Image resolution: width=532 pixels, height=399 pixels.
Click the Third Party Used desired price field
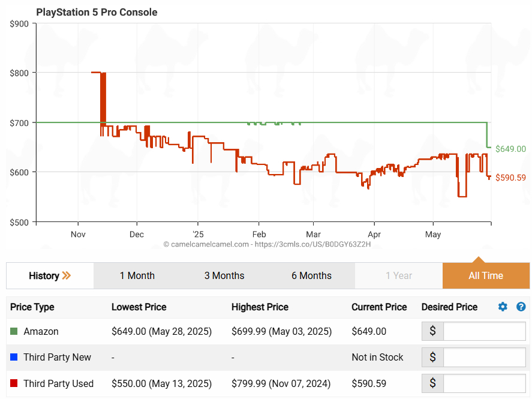coord(484,383)
